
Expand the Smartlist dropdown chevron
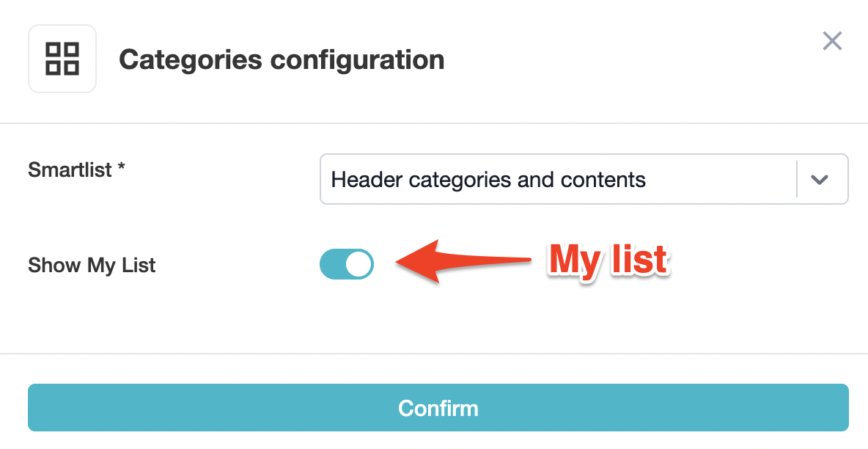(x=820, y=179)
